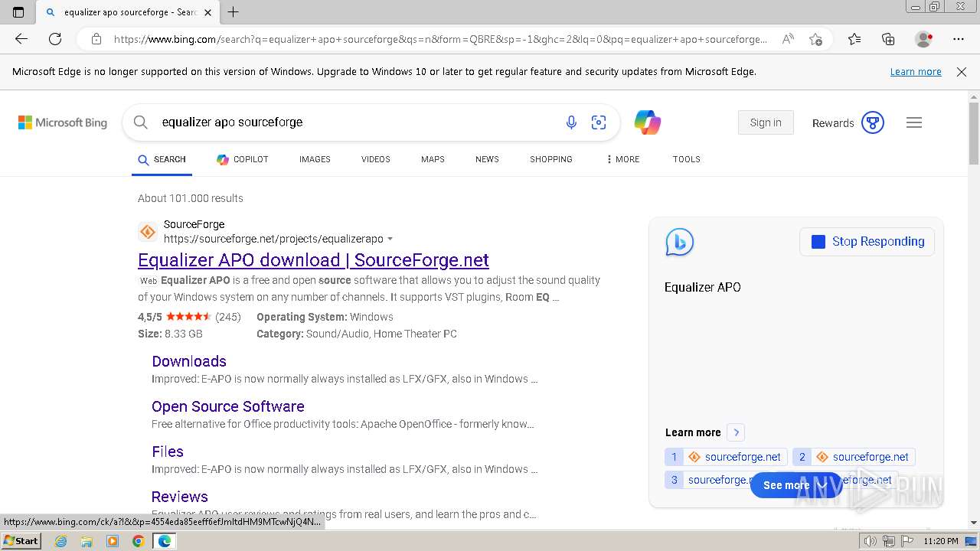Open the Bing hamburger menu

pos(914,122)
